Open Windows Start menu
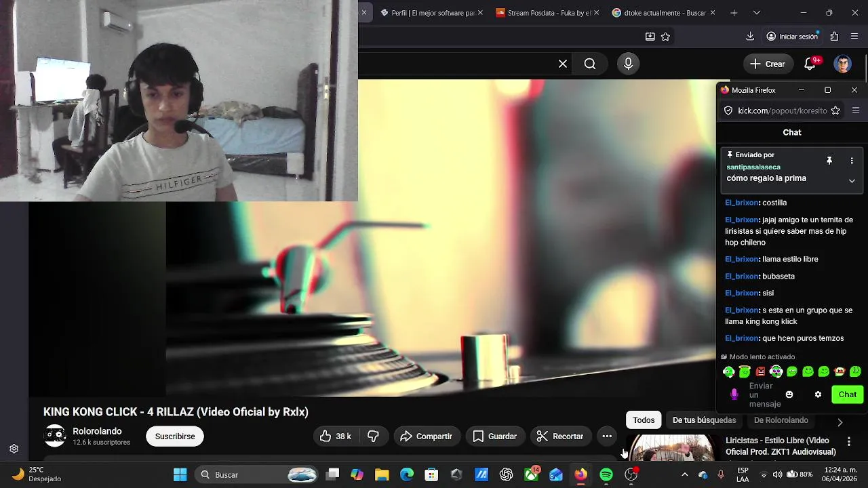Viewport: 868px width, 488px height. pyautogui.click(x=180, y=474)
